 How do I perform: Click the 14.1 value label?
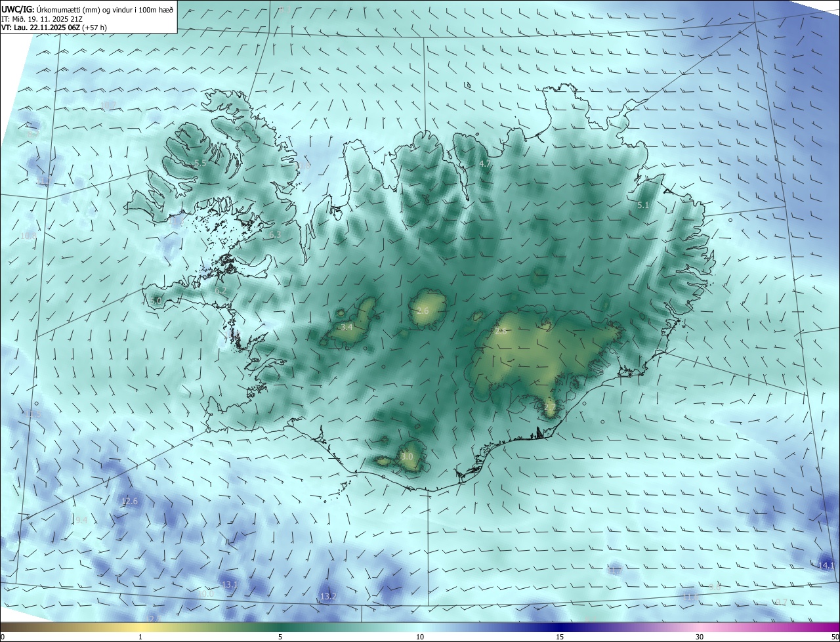coord(827,565)
